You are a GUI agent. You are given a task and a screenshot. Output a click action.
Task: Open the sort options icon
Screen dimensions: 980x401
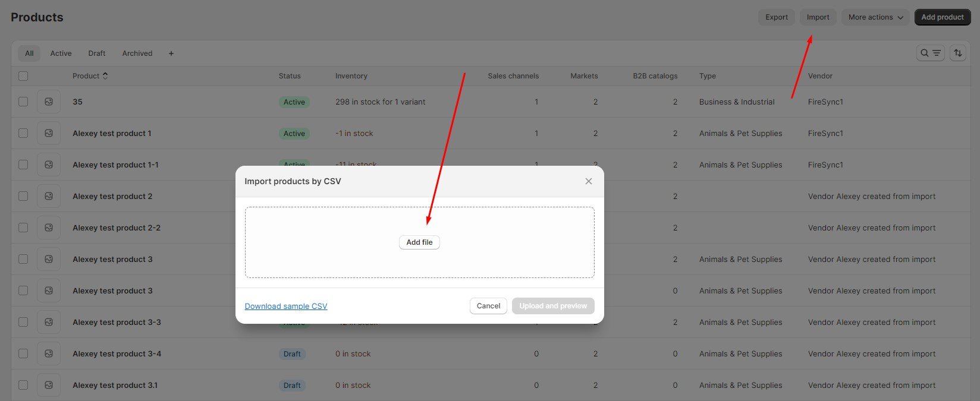pyautogui.click(x=958, y=53)
